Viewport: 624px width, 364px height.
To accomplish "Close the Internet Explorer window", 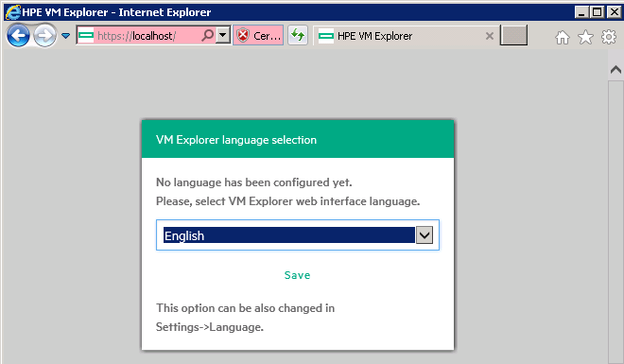I will click(614, 12).
